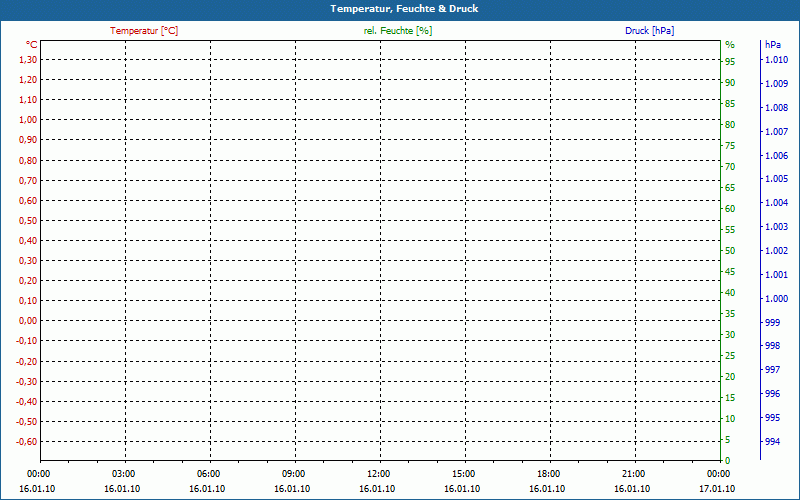Screen dimensions: 800x500
Task: Click the '03:00' time axis label
Action: [123, 474]
